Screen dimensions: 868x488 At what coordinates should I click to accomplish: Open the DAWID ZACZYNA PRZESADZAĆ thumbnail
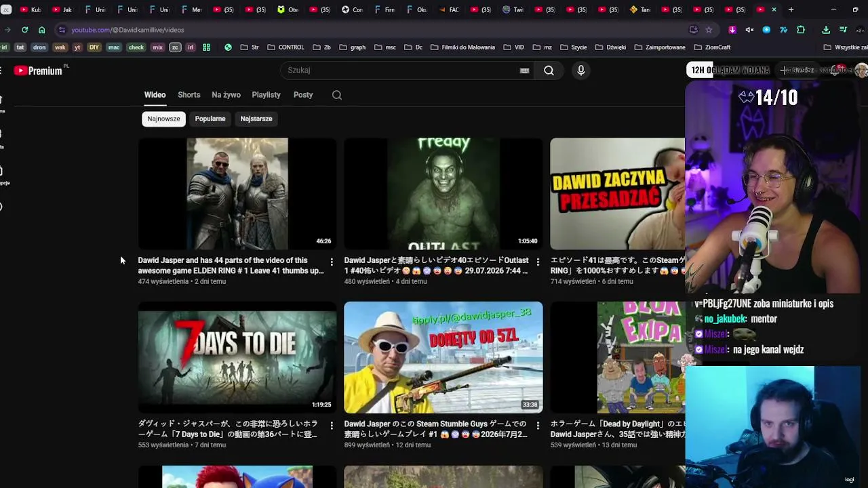click(x=618, y=194)
